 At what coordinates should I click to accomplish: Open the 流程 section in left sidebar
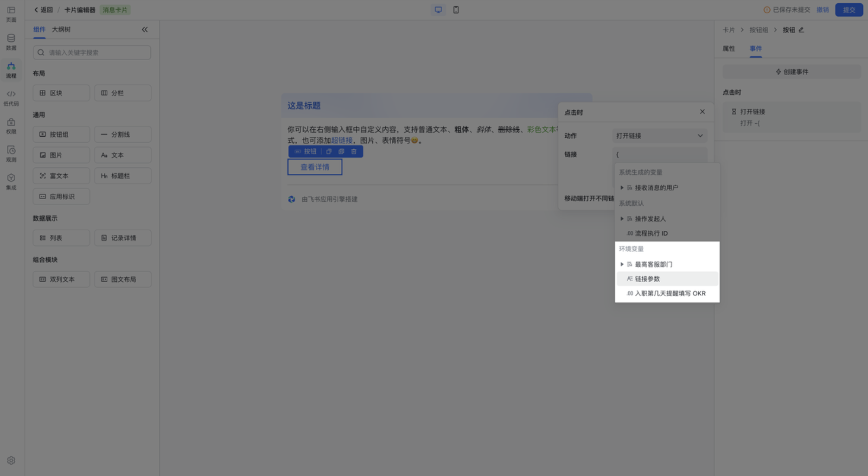pyautogui.click(x=11, y=70)
